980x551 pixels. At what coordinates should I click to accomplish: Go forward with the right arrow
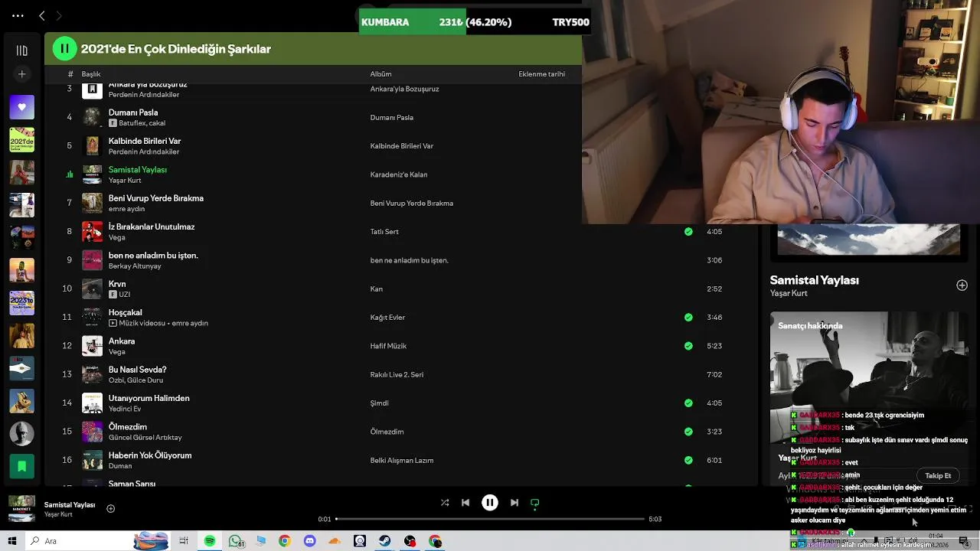point(59,15)
